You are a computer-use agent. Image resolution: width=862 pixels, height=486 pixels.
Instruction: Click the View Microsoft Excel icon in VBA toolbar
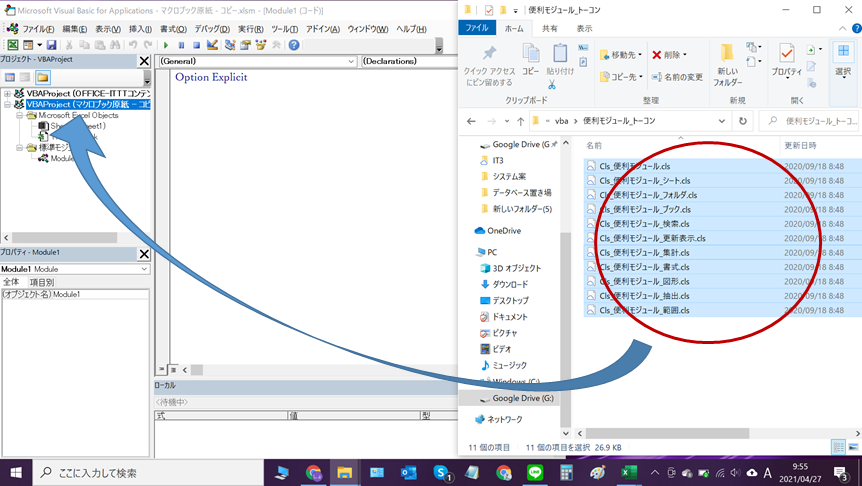tap(13, 45)
